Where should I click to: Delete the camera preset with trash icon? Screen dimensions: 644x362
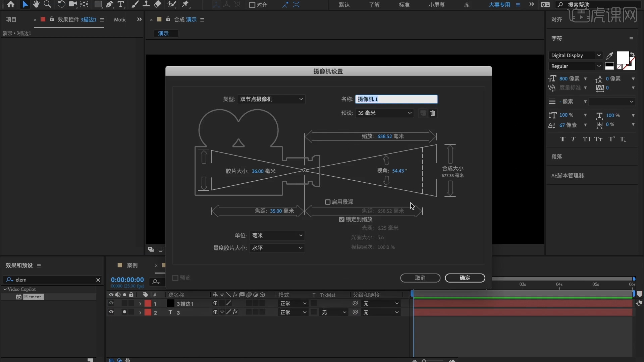click(x=433, y=113)
